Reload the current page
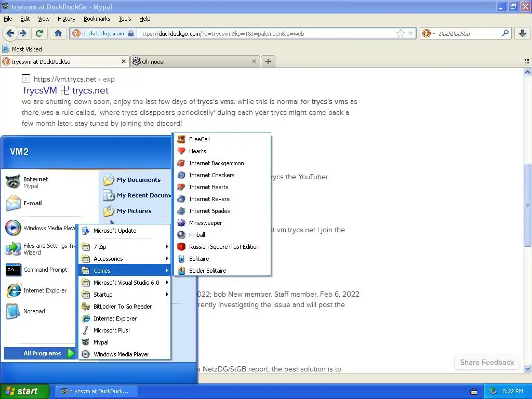 [x=39, y=33]
